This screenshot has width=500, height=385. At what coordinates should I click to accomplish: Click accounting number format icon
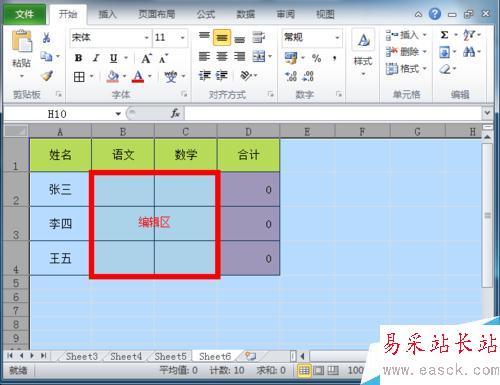pos(291,58)
